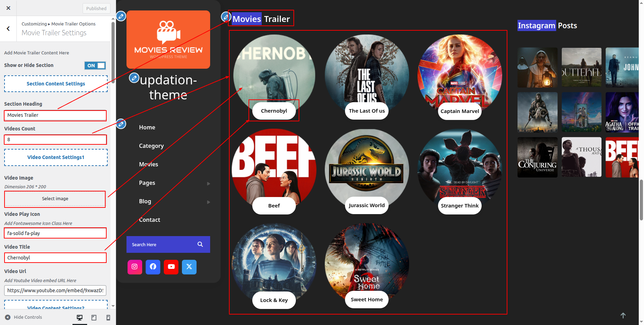This screenshot has height=325, width=644.
Task: Click the Instagram social icon
Action: (135, 267)
